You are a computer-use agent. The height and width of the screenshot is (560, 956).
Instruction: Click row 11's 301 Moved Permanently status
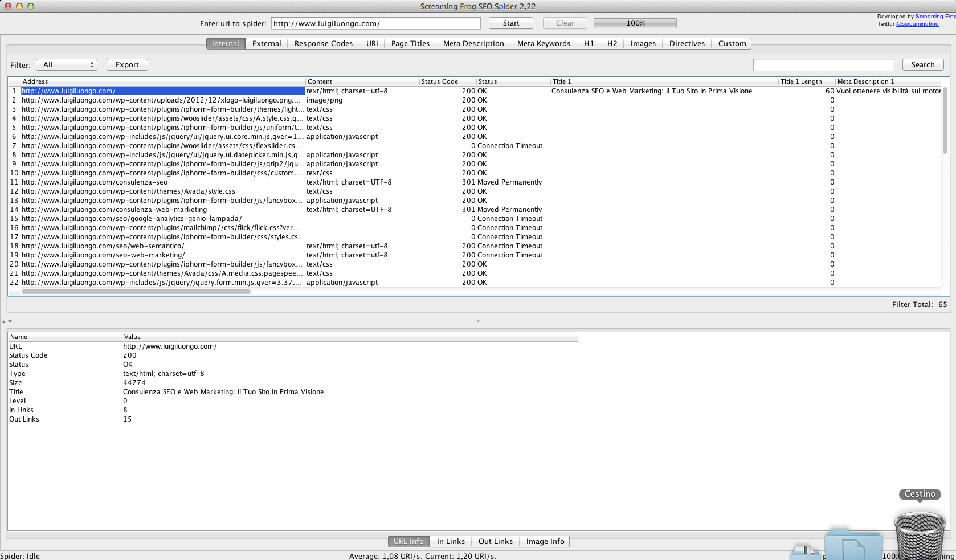click(509, 182)
